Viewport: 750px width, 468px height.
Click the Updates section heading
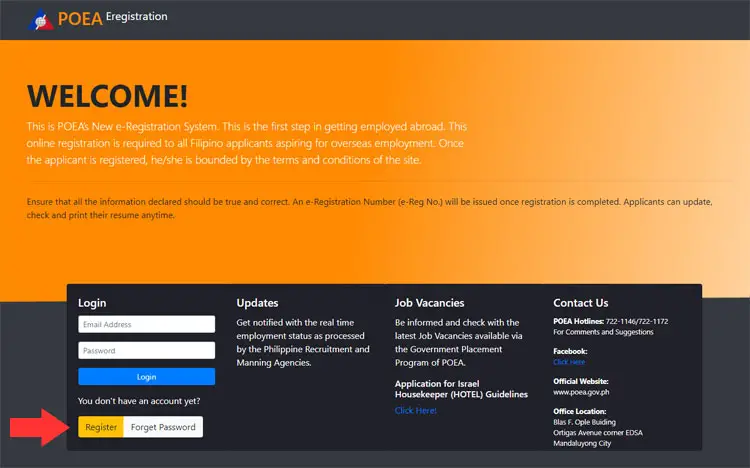[x=257, y=303]
